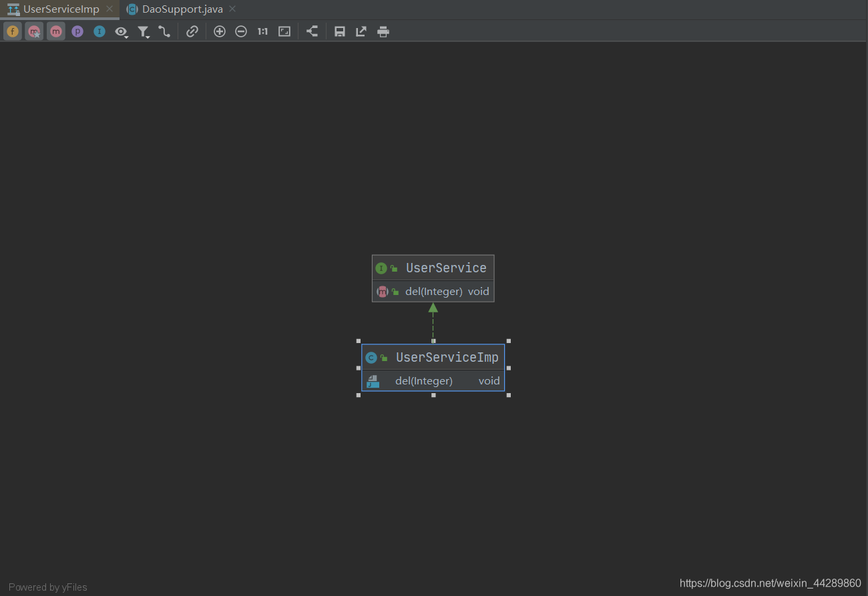
Task: Toggle Inner Classes display in diagram
Action: coord(99,31)
